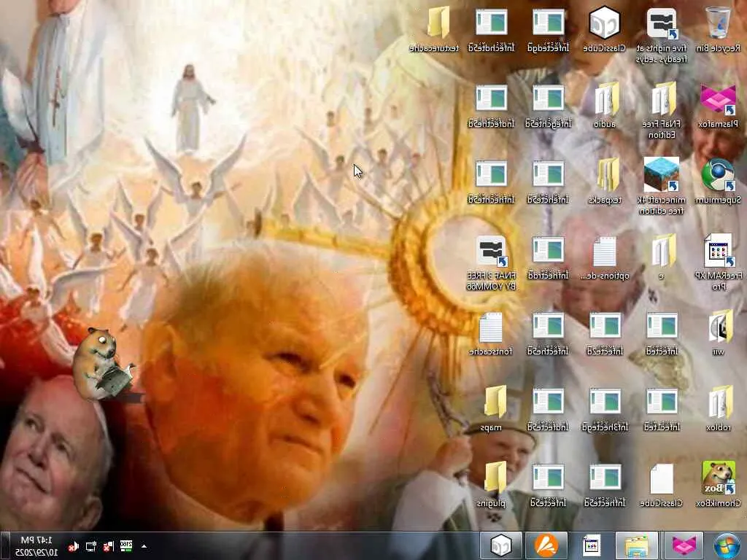Open the Action Center flag tray icon

(x=109, y=546)
